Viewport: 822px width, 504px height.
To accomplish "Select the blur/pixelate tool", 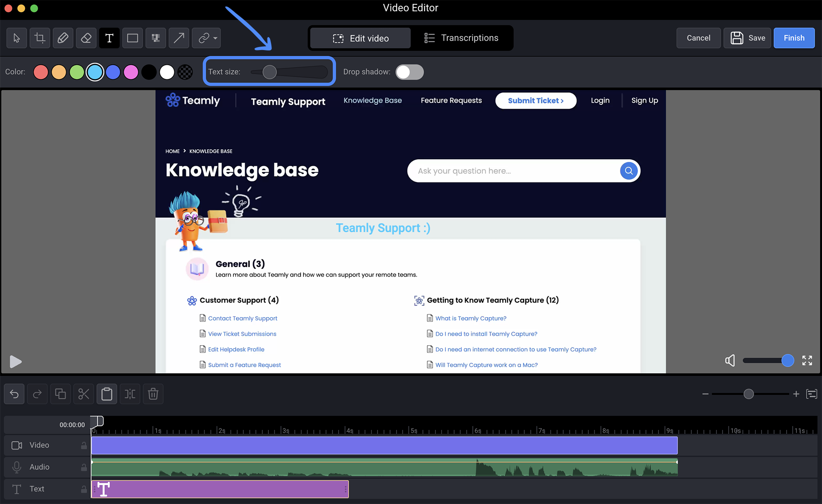I will click(156, 38).
